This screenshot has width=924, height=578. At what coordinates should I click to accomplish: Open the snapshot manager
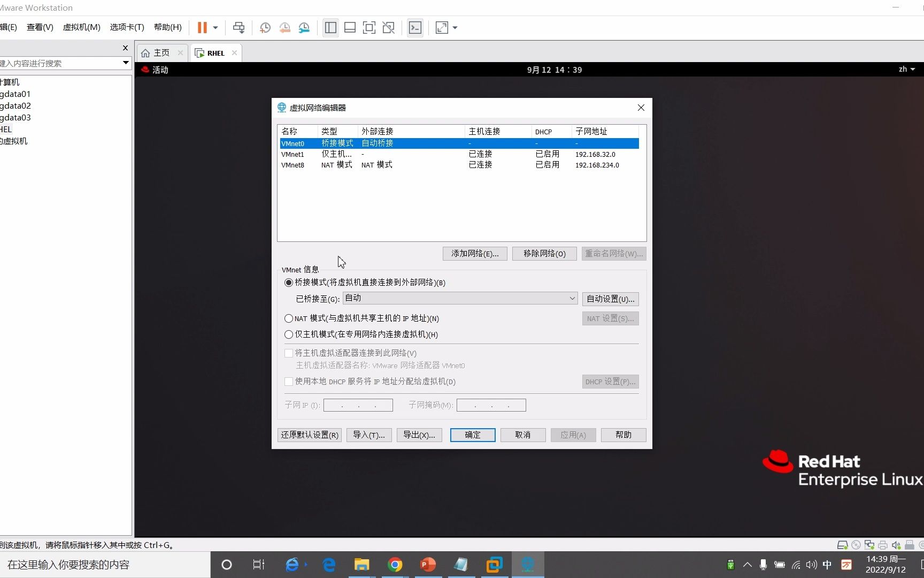(x=304, y=28)
